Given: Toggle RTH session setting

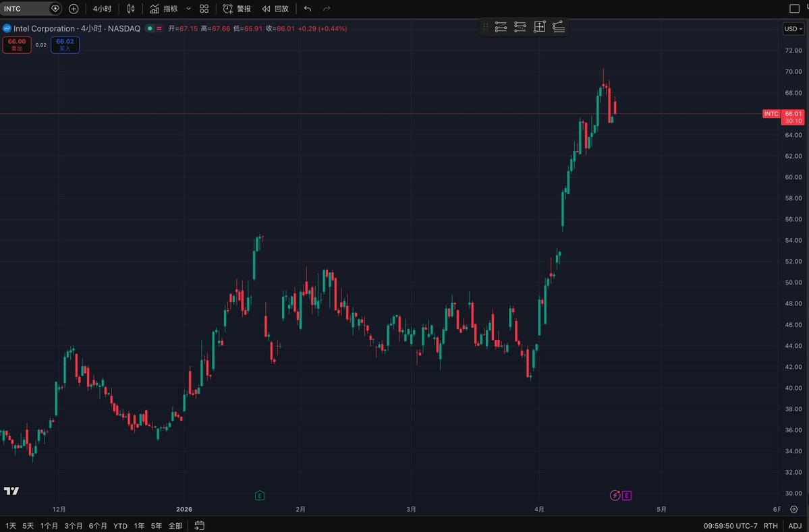Looking at the screenshot, I should [771, 526].
